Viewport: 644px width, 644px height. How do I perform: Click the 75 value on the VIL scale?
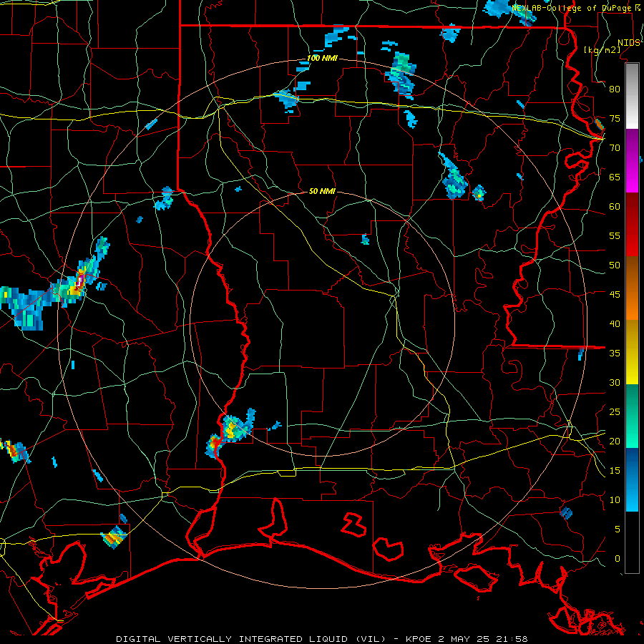[x=615, y=118]
